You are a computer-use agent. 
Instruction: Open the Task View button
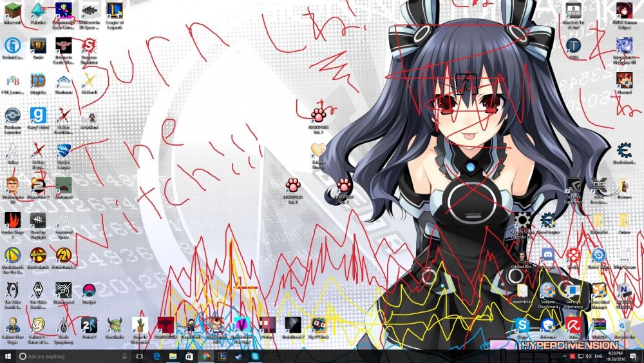click(x=139, y=356)
